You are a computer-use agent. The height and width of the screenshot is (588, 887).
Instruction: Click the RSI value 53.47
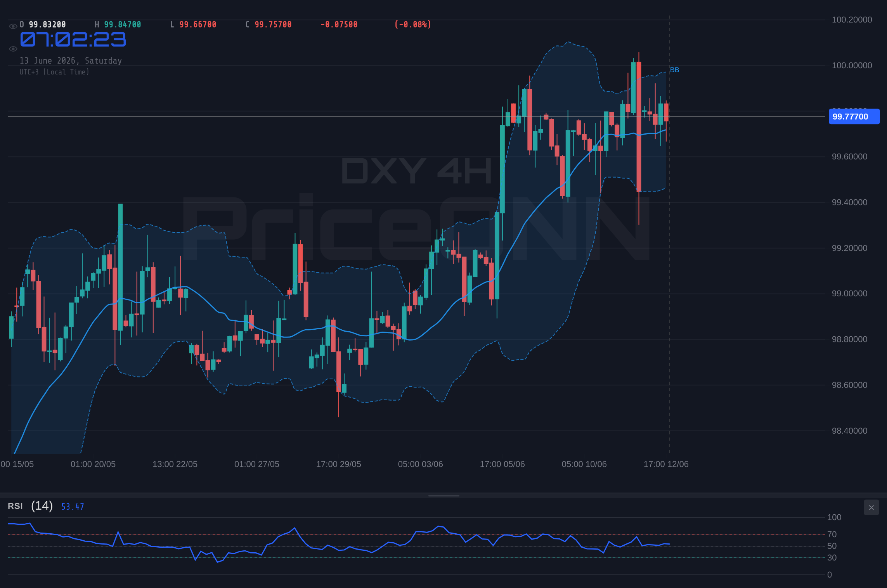pyautogui.click(x=73, y=507)
